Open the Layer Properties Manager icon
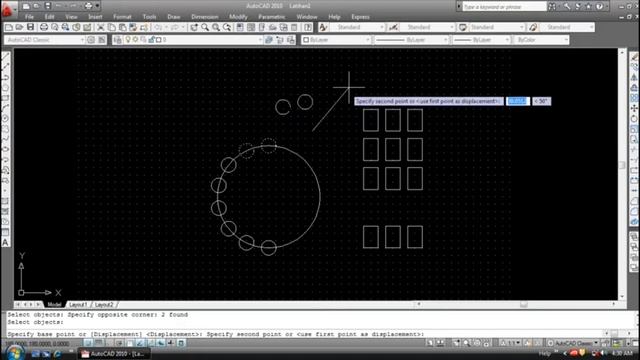The image size is (640, 360). pyautogui.click(x=118, y=40)
